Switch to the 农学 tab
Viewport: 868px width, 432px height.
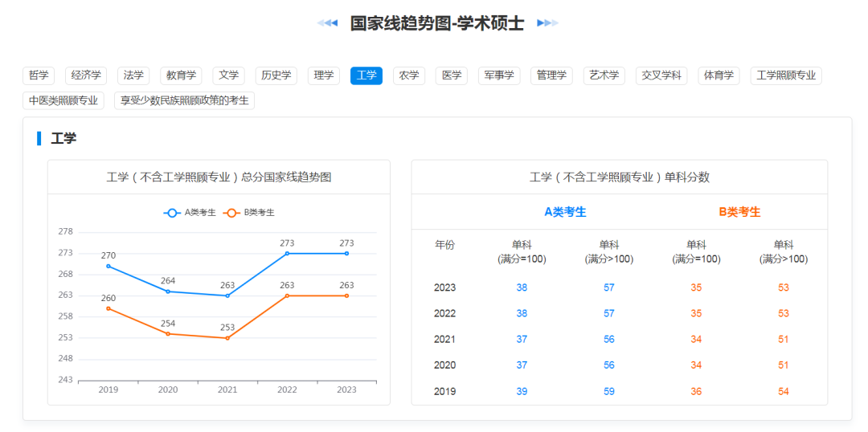point(409,75)
